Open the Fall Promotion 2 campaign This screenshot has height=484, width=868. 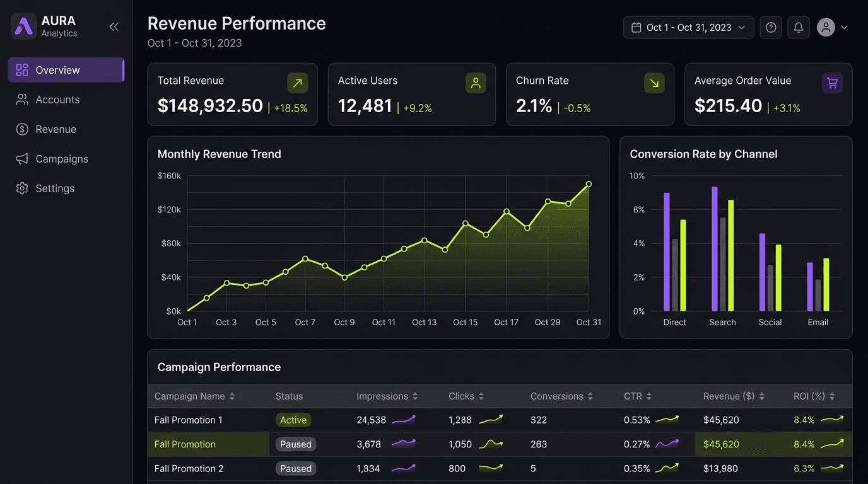pyautogui.click(x=189, y=469)
